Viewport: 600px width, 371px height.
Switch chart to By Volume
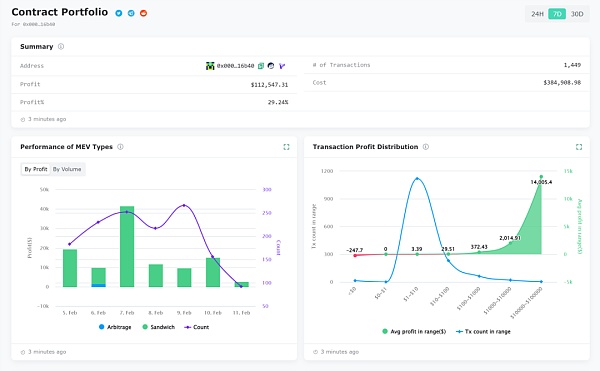[x=67, y=169]
